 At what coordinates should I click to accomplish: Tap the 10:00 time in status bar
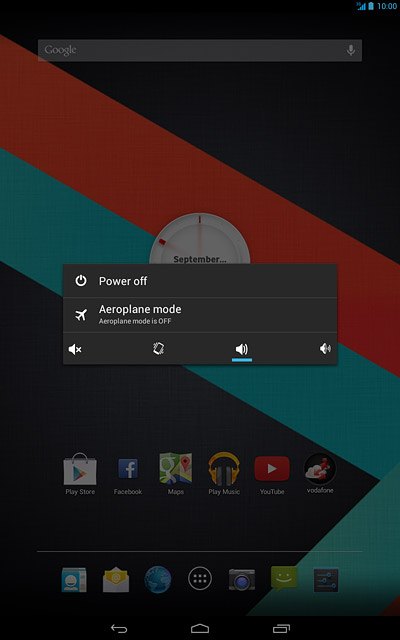pos(387,6)
